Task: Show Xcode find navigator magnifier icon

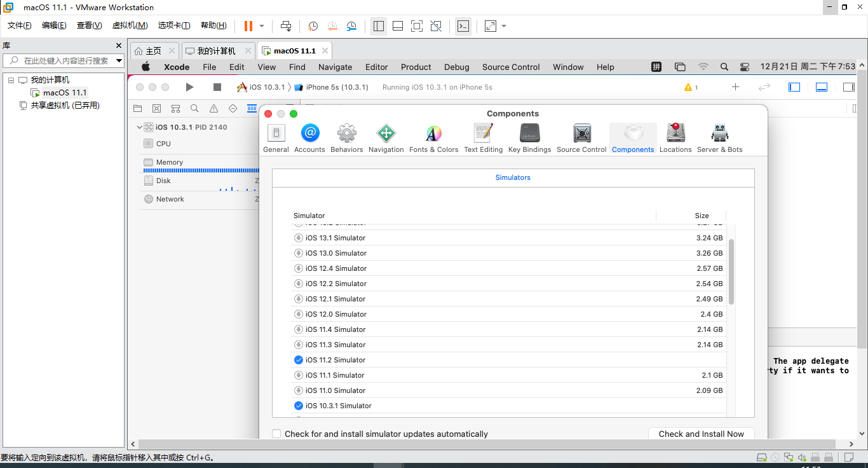Action: click(x=195, y=109)
